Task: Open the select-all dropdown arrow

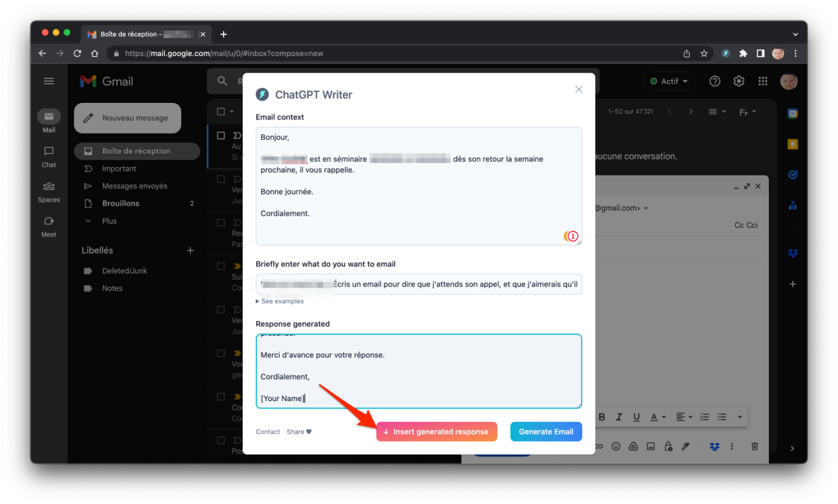Action: [x=232, y=112]
